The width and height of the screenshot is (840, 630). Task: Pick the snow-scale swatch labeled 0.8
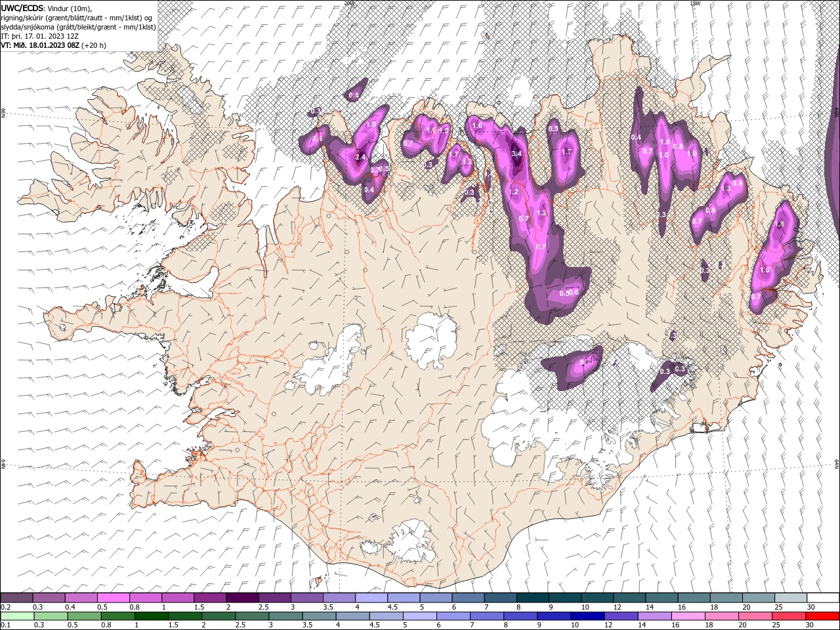coord(146,598)
